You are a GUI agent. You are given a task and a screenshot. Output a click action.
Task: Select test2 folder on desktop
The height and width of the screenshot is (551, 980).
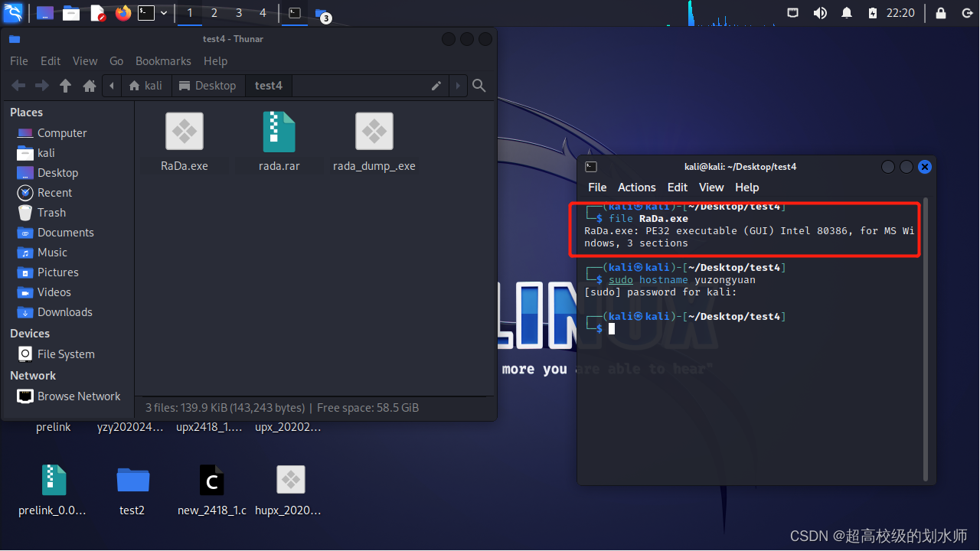[x=132, y=480]
